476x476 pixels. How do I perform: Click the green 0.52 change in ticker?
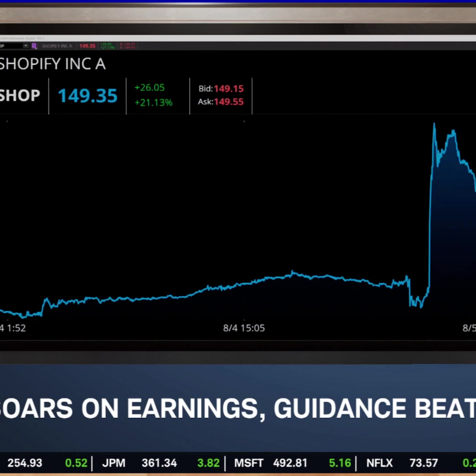(76, 463)
